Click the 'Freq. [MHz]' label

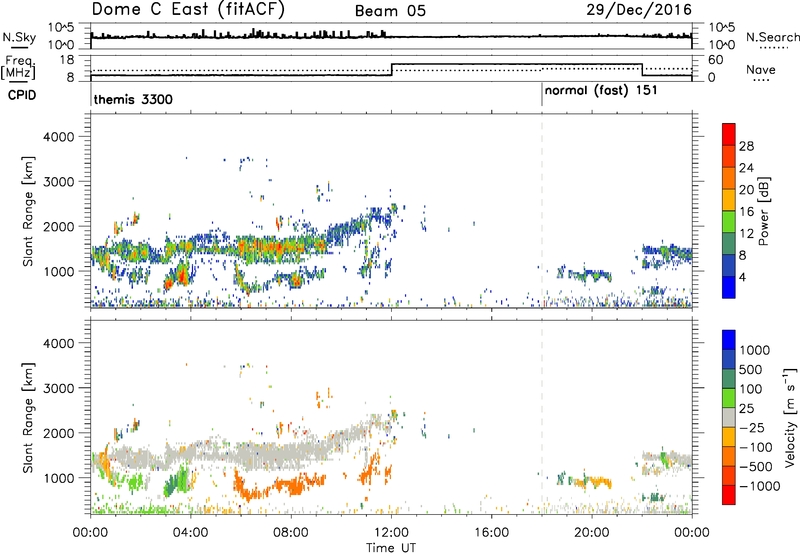click(x=19, y=68)
